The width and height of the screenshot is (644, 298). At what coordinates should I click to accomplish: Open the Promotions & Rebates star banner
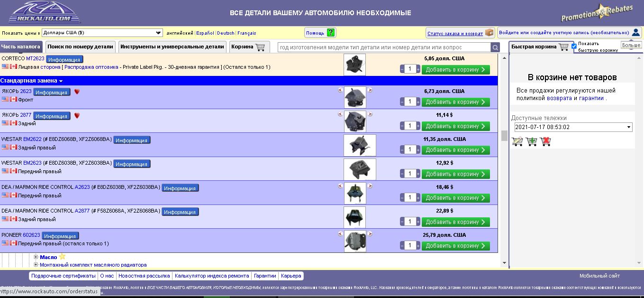click(x=597, y=13)
